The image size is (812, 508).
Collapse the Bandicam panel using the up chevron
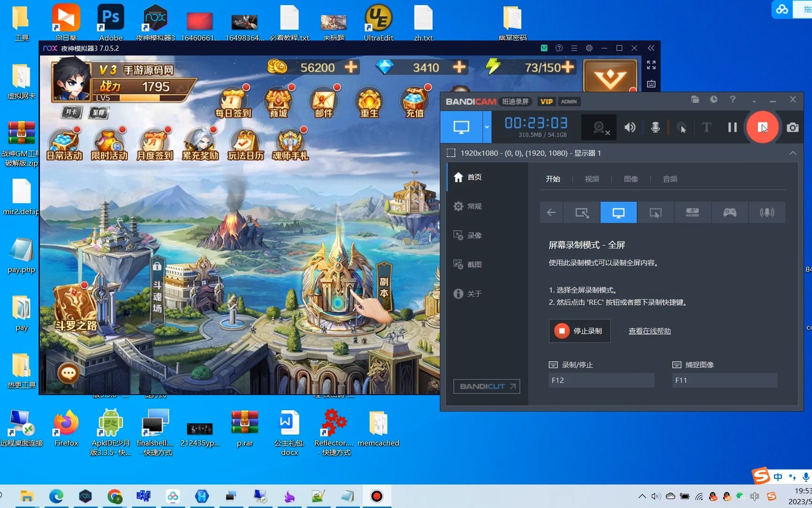793,153
